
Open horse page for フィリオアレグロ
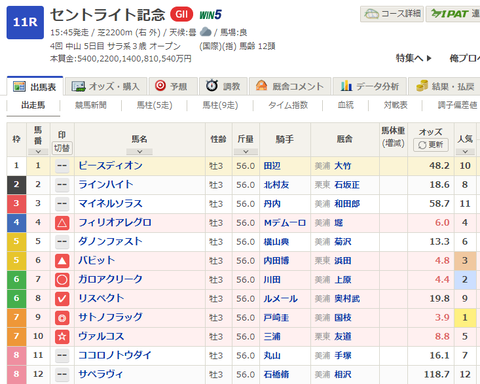pos(115,223)
